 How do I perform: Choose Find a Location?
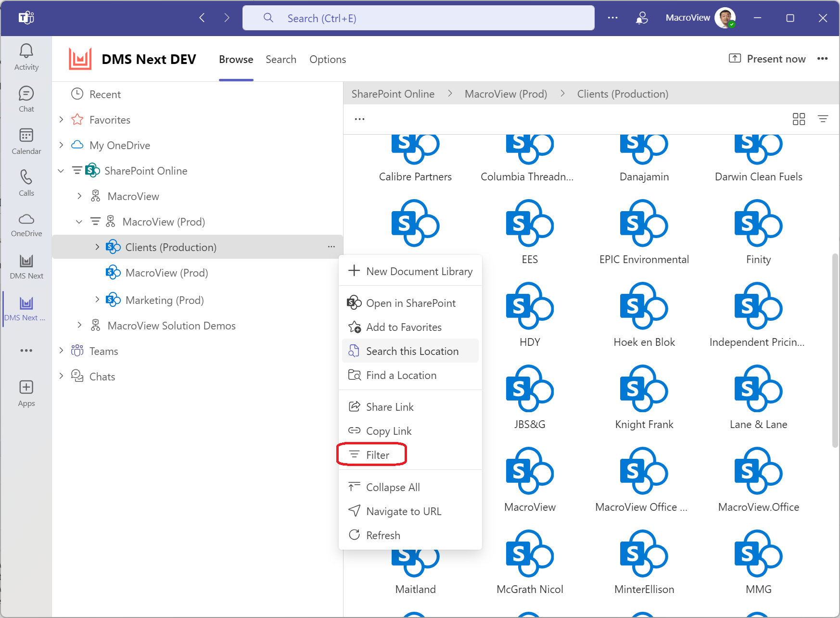click(x=410, y=375)
